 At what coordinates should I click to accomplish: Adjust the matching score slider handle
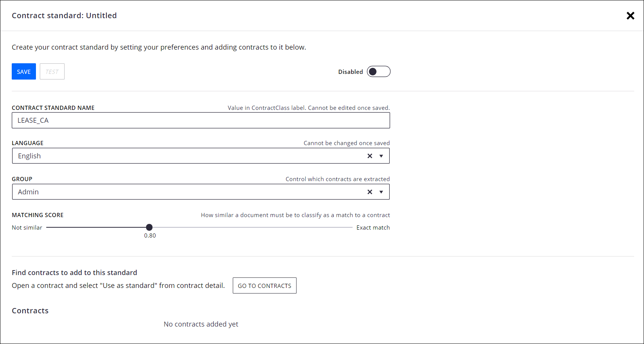[x=149, y=227]
